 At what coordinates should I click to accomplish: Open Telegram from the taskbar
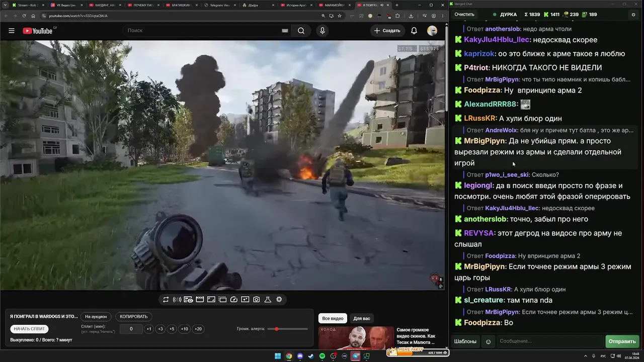click(x=356, y=356)
